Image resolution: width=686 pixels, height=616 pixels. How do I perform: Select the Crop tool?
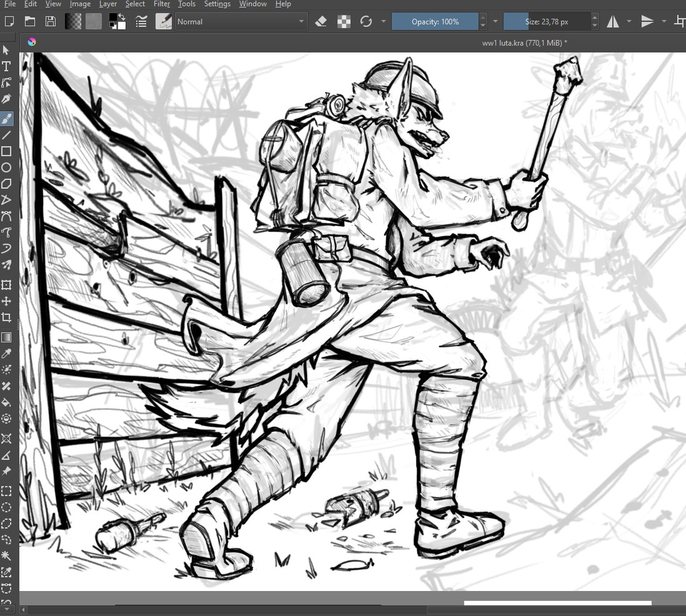pos(6,317)
